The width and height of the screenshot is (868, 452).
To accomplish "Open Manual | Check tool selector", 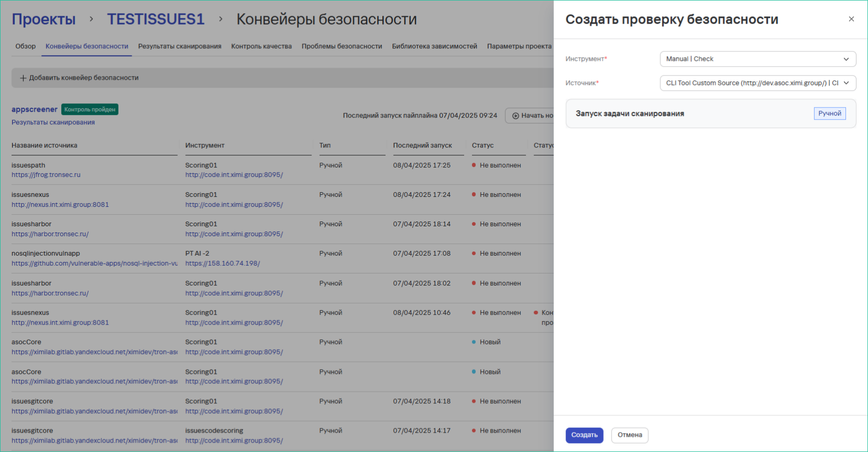I will click(750, 59).
